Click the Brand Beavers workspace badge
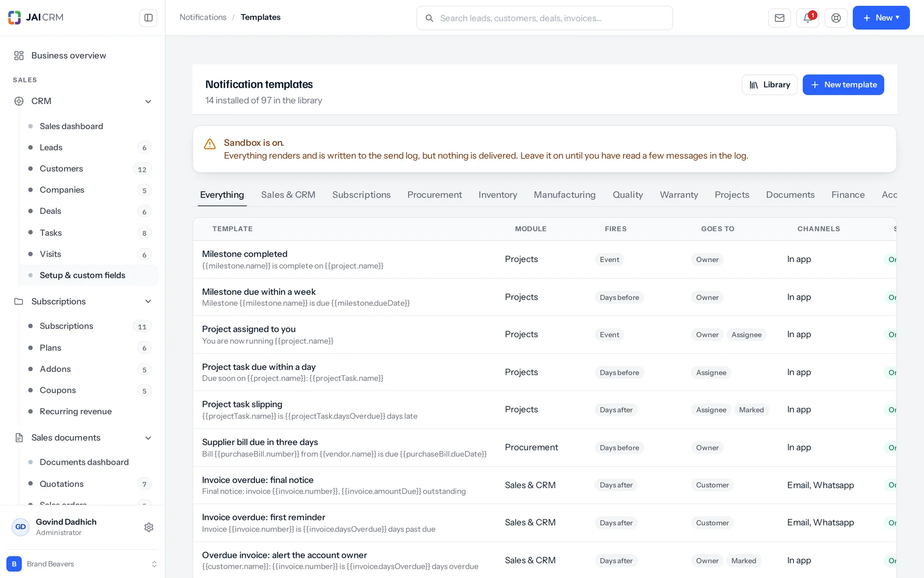924x578 pixels. (14, 564)
